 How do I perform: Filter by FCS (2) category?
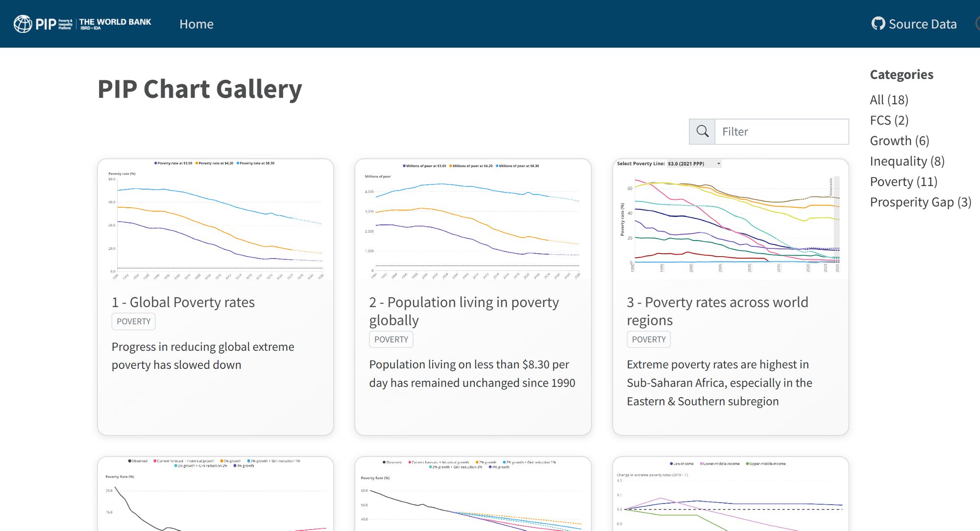click(x=889, y=121)
